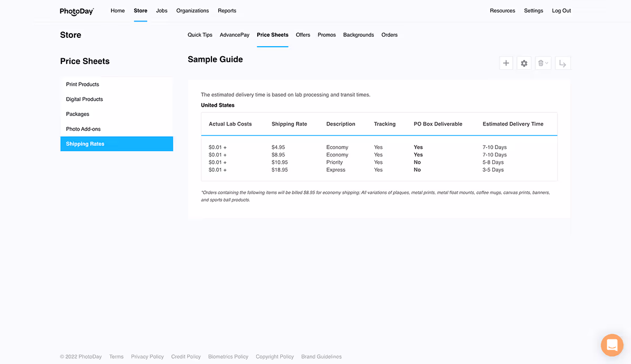Click the PhotoDay logo
Screen dimensions: 631x364
click(x=77, y=11)
